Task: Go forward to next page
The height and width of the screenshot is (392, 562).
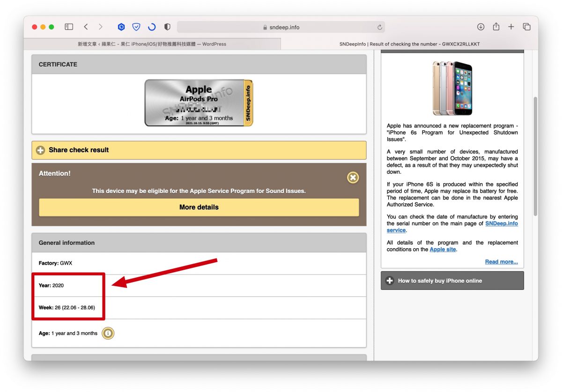Action: (x=100, y=27)
